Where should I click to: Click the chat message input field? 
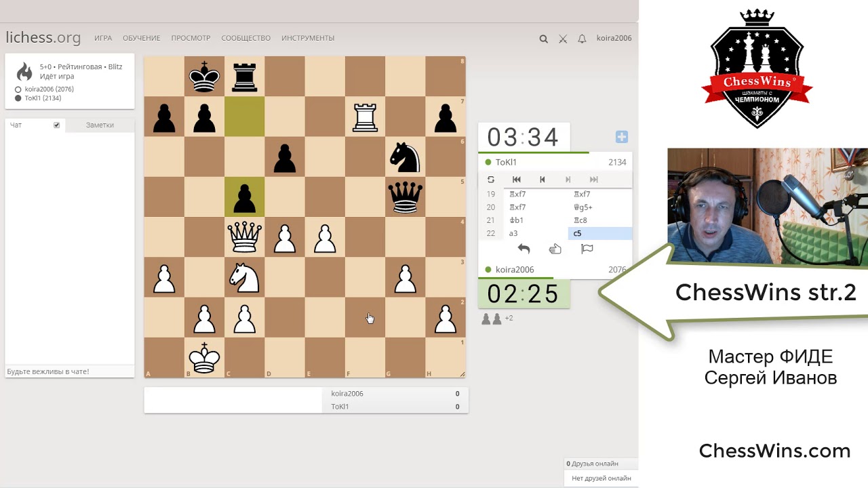tap(69, 371)
